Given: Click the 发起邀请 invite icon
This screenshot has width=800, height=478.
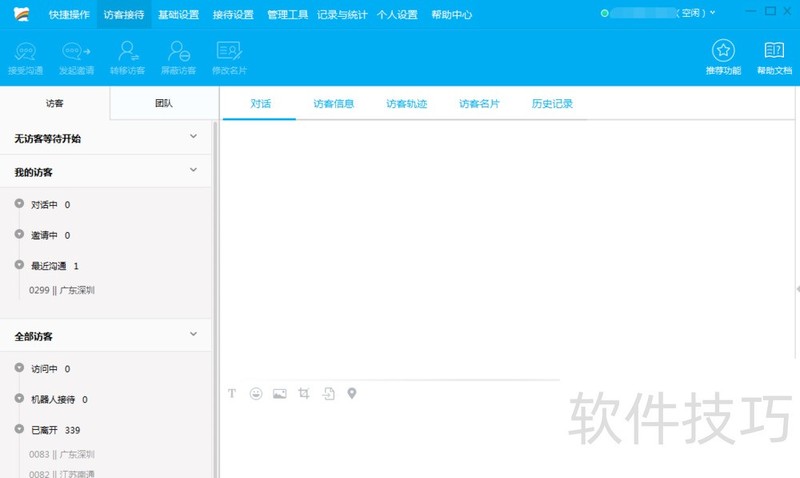Looking at the screenshot, I should [x=76, y=52].
